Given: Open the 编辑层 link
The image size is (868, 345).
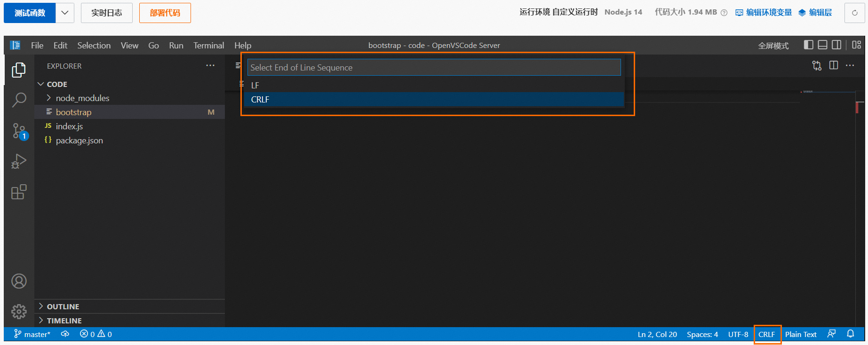Looking at the screenshot, I should pyautogui.click(x=815, y=12).
